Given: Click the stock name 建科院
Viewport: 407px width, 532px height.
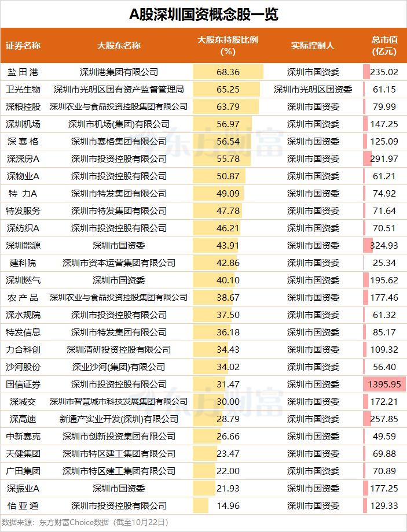Looking at the screenshot, I should point(23,263).
